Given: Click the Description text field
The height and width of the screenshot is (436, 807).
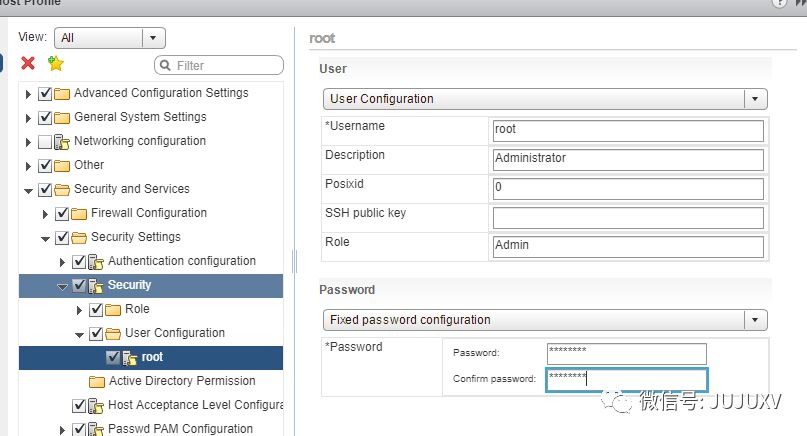Looking at the screenshot, I should tap(628, 159).
